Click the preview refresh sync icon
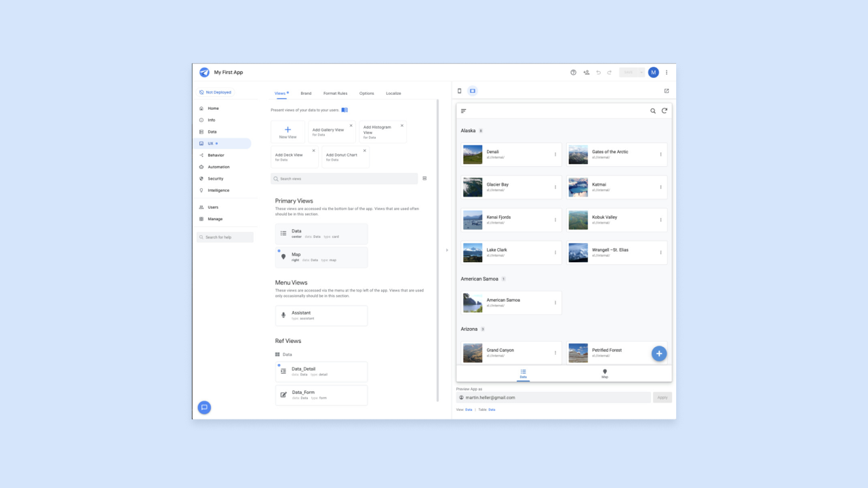Viewport: 868px width, 488px height. click(665, 111)
